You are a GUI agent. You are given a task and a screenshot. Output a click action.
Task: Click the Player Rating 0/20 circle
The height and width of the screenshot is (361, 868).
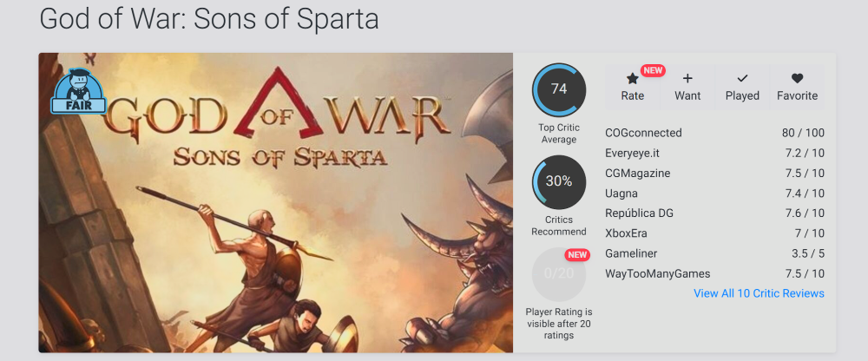559,273
